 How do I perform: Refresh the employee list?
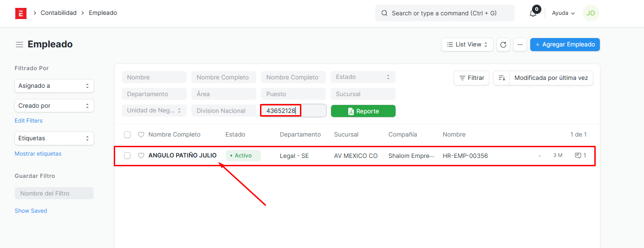pos(503,45)
